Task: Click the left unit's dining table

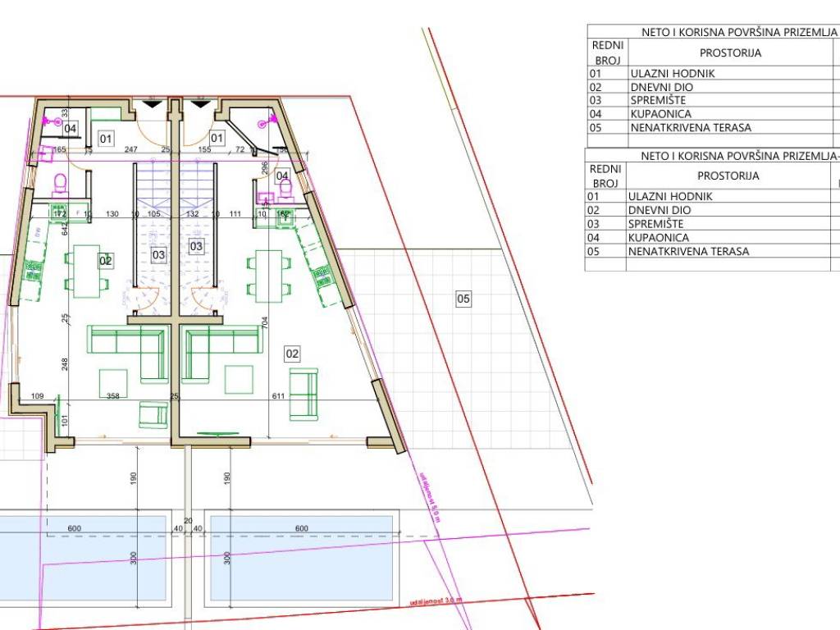Action: click(x=85, y=272)
